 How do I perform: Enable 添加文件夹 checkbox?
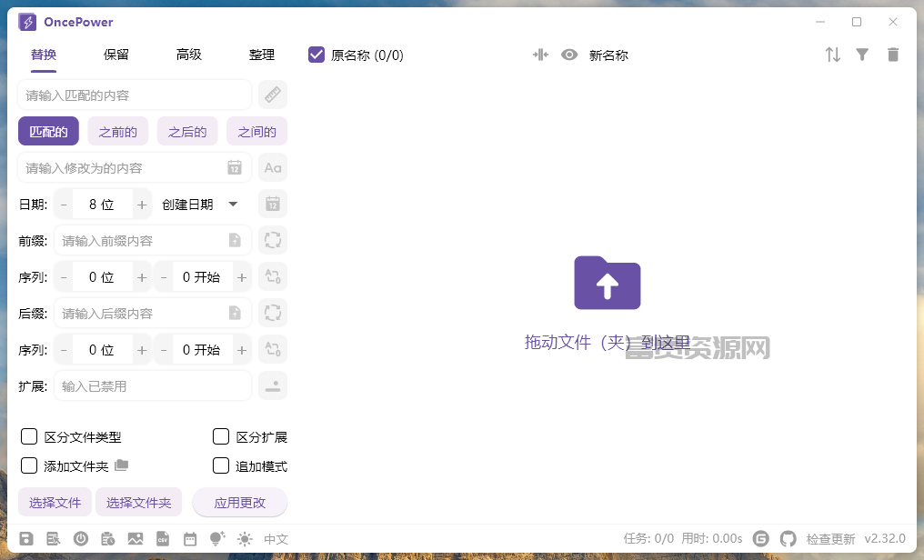(x=29, y=465)
